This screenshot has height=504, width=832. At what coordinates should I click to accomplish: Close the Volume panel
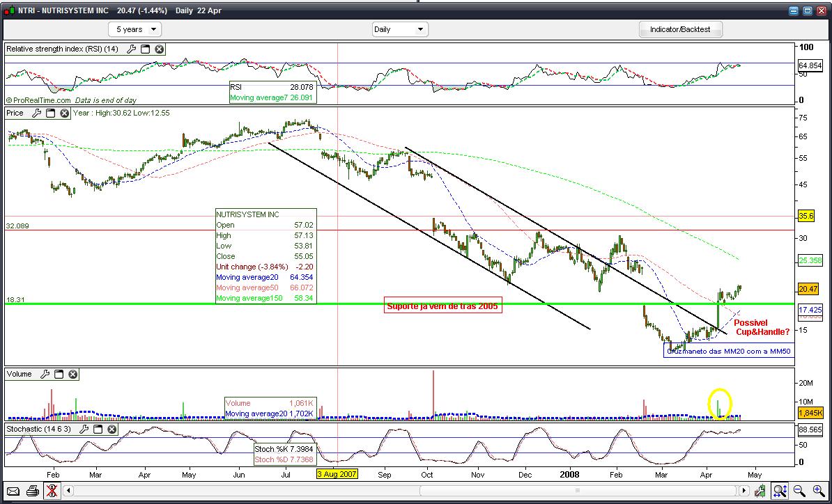pyautogui.click(x=72, y=374)
